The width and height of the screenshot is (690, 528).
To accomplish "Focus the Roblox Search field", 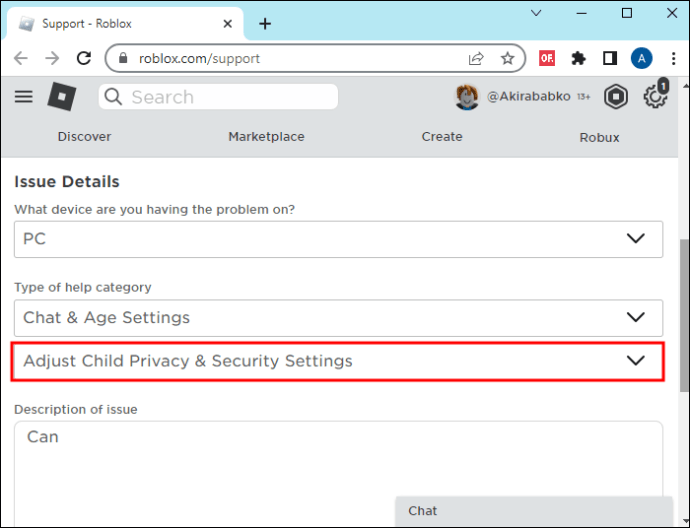I will point(218,97).
